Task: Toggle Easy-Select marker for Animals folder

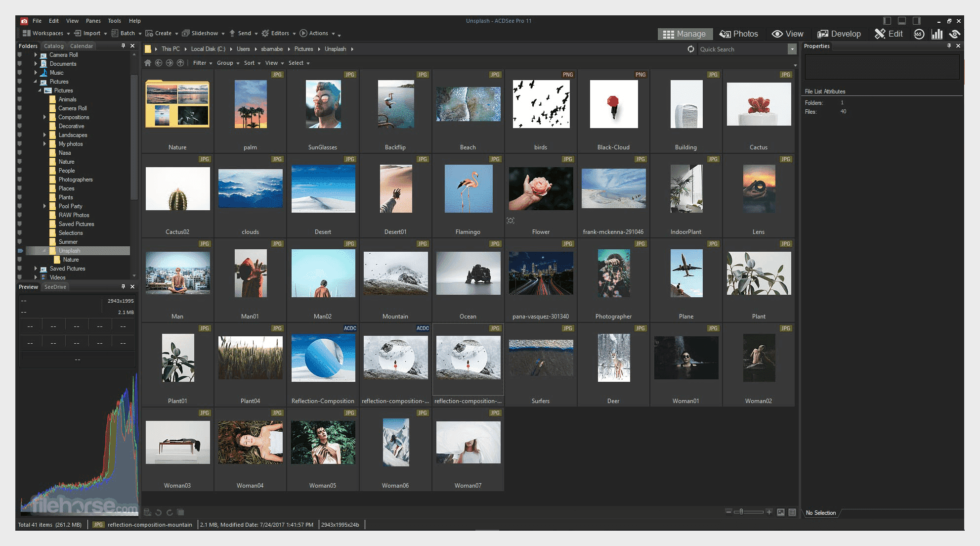Action: tap(20, 99)
